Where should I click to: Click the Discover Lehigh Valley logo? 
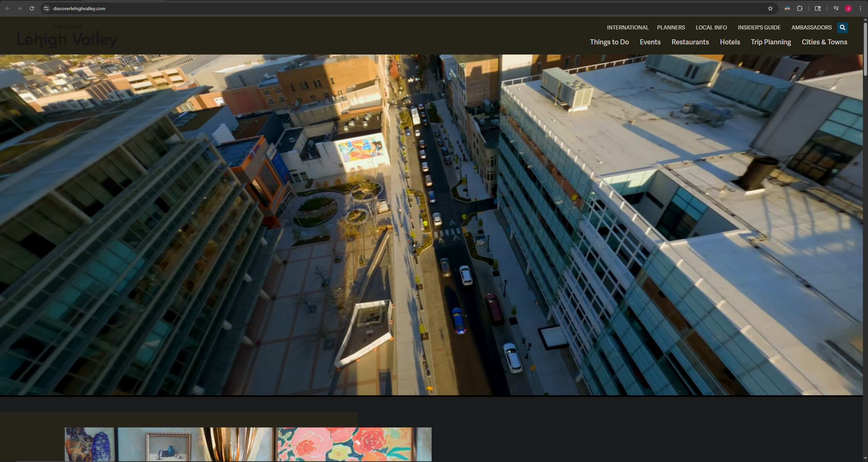click(x=67, y=37)
